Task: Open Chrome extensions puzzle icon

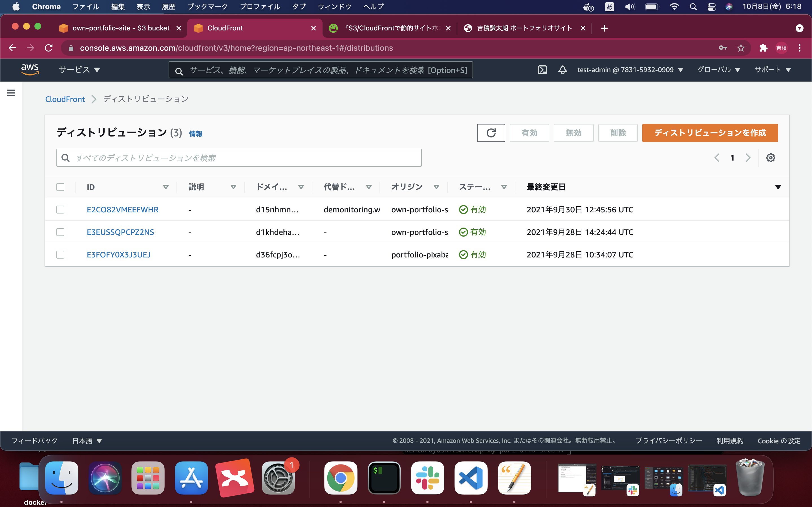Action: (763, 48)
